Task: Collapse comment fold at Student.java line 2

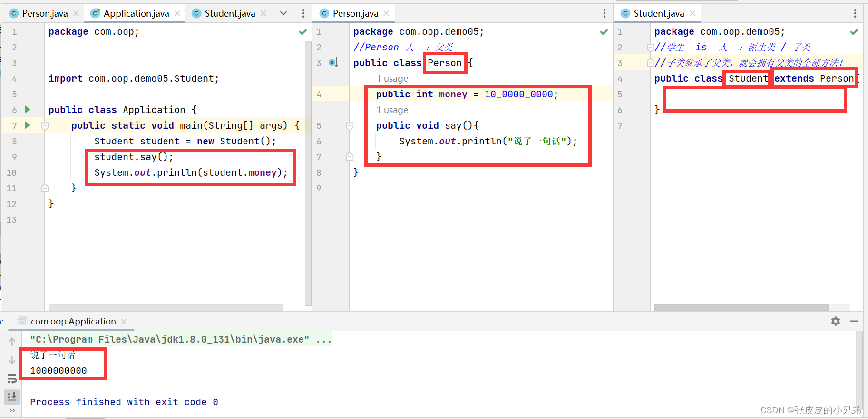Action: click(x=651, y=48)
